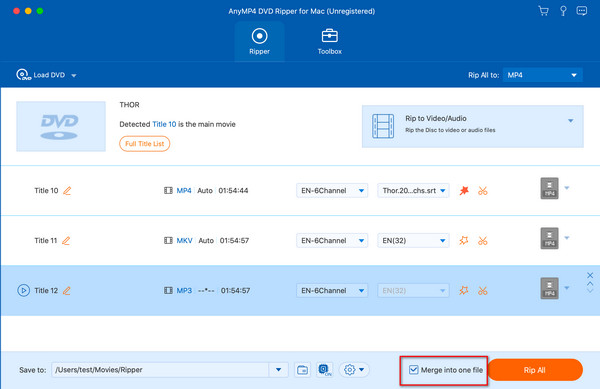Open the Edit effects star for Title 11

pyautogui.click(x=464, y=241)
